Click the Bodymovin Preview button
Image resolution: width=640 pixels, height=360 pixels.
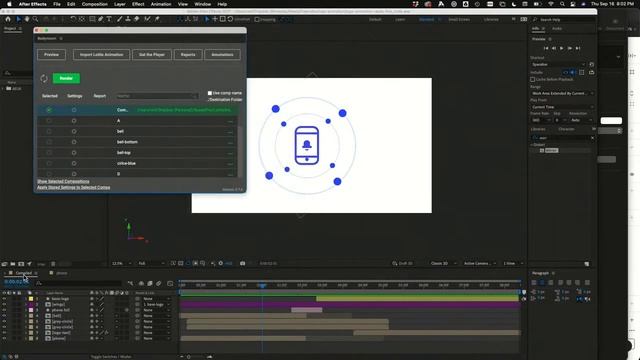pos(51,55)
